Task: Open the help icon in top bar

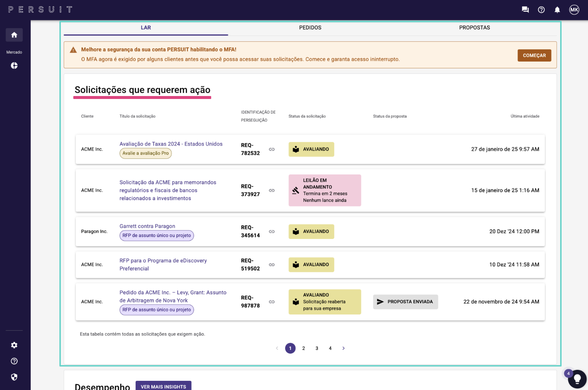Action: [x=541, y=10]
